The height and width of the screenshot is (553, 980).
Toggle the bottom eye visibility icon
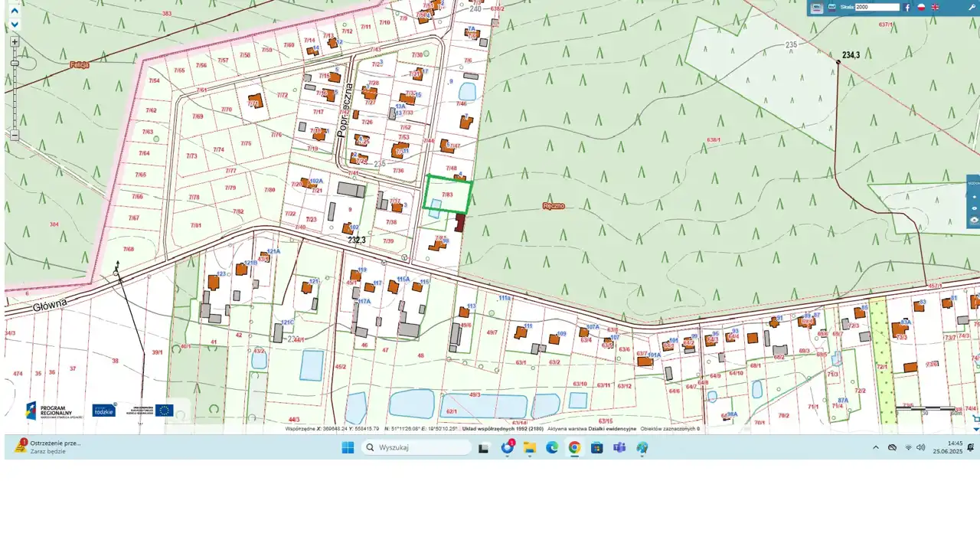(x=974, y=221)
